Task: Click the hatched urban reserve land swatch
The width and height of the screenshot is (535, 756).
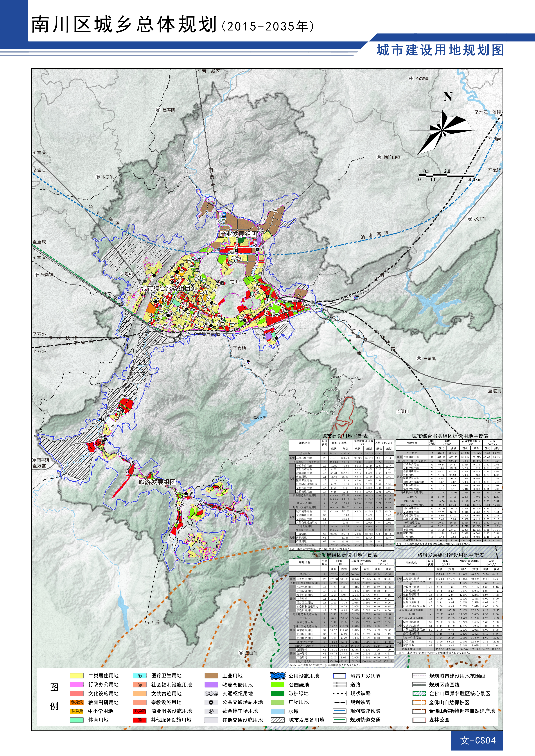Action: pos(277,720)
